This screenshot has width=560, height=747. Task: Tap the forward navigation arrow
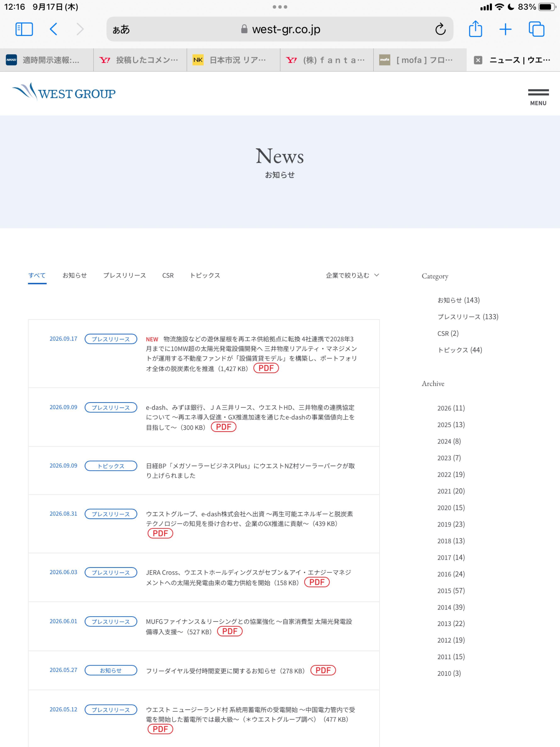click(x=80, y=29)
